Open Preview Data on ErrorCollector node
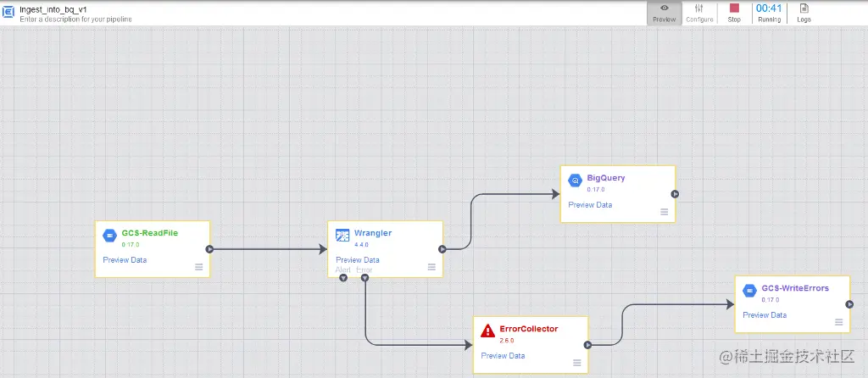The width and height of the screenshot is (868, 378). pos(504,355)
